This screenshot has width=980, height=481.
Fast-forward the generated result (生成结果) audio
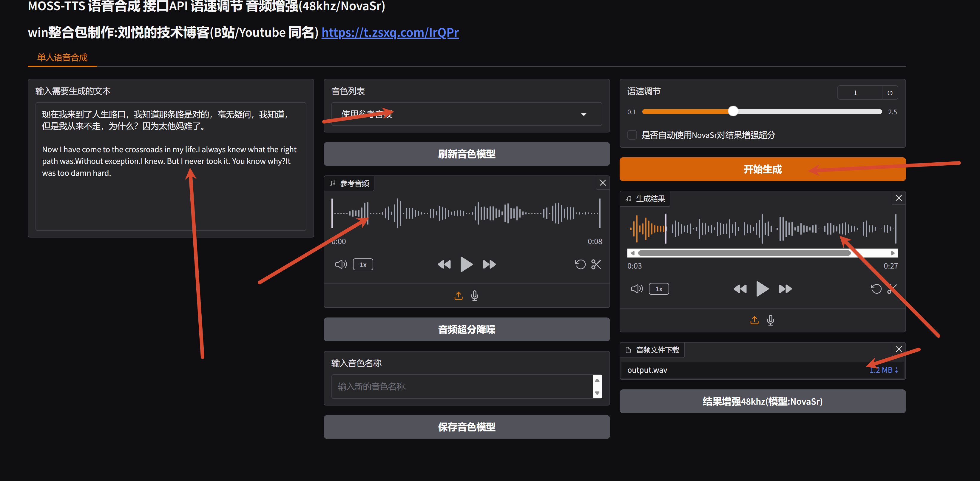785,289
